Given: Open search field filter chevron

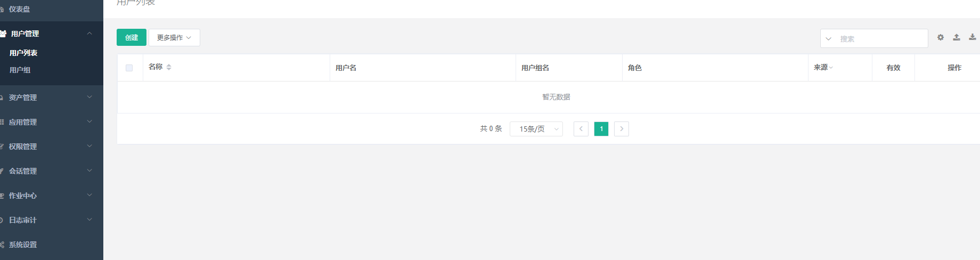Looking at the screenshot, I should pos(828,39).
